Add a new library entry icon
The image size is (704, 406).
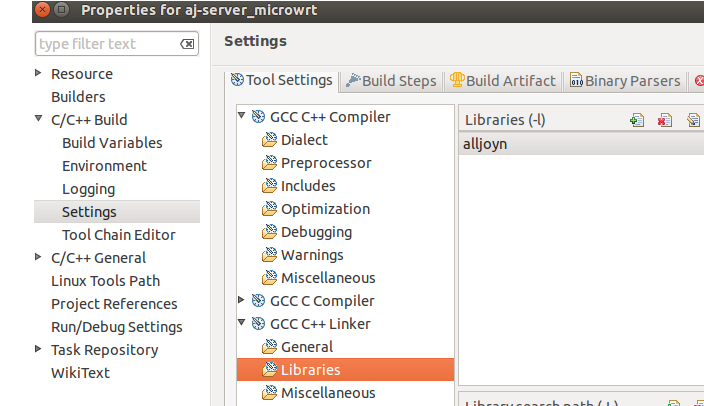point(637,120)
